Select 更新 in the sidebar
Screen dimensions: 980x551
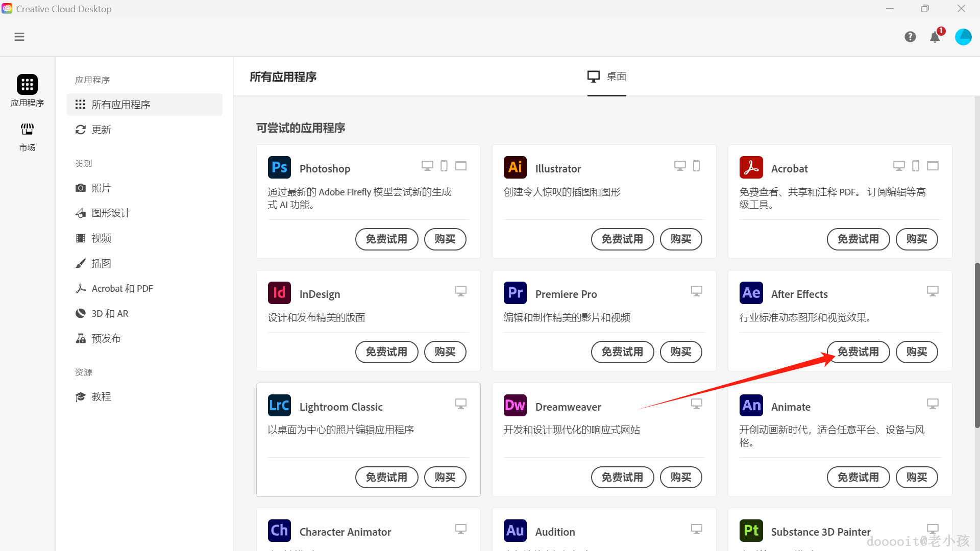coord(101,130)
